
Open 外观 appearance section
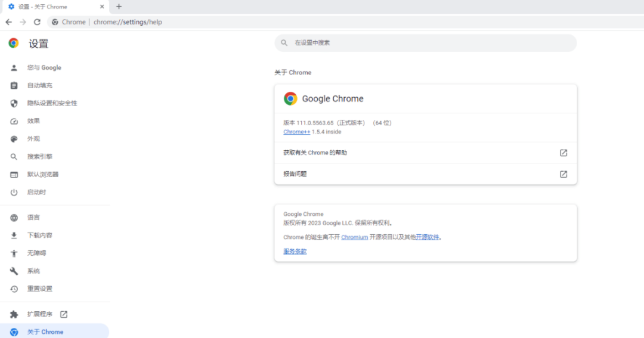55,139
